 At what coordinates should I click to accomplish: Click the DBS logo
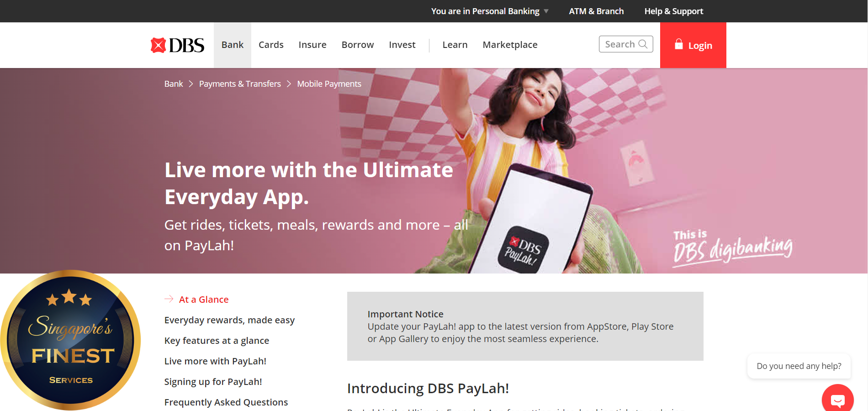[177, 45]
